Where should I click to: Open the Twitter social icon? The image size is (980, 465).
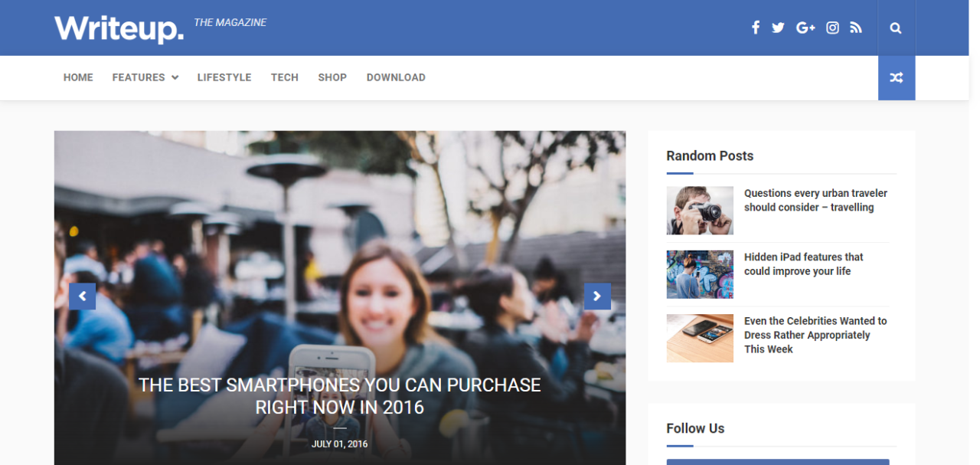click(x=779, y=28)
